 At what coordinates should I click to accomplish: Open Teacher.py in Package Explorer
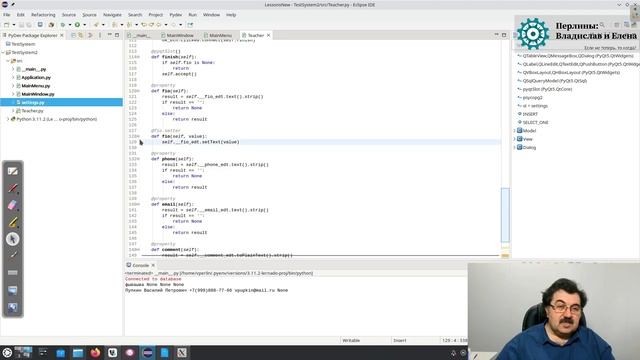pyautogui.click(x=32, y=111)
